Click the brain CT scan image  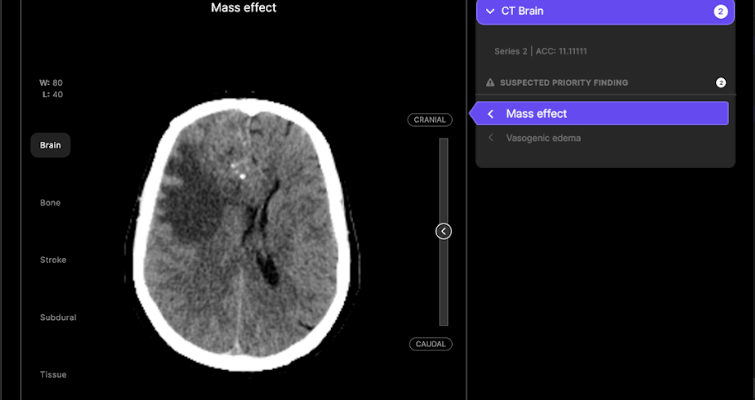[242, 234]
